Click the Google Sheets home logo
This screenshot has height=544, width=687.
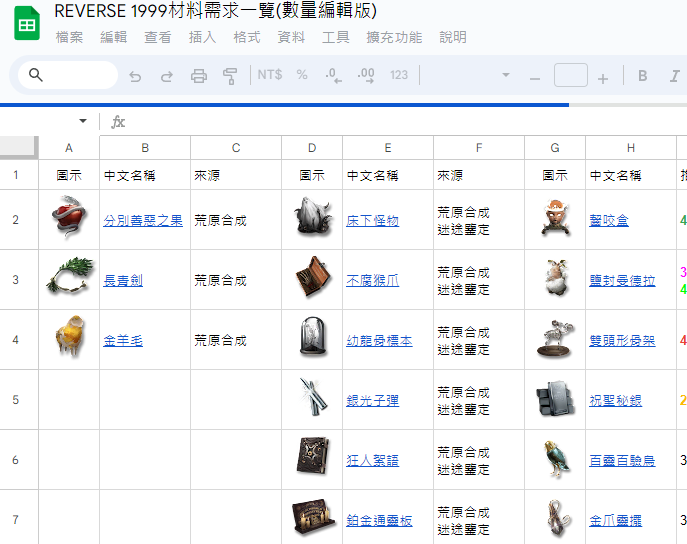(27, 22)
